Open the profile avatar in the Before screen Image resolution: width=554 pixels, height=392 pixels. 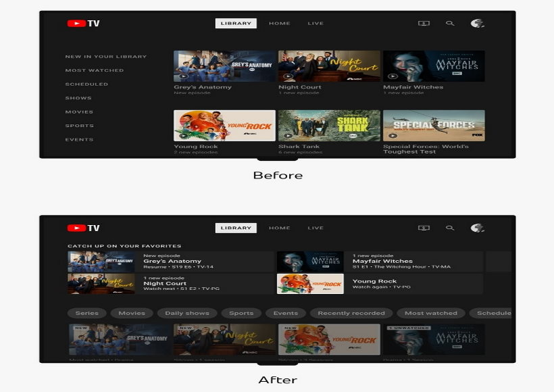(x=477, y=24)
